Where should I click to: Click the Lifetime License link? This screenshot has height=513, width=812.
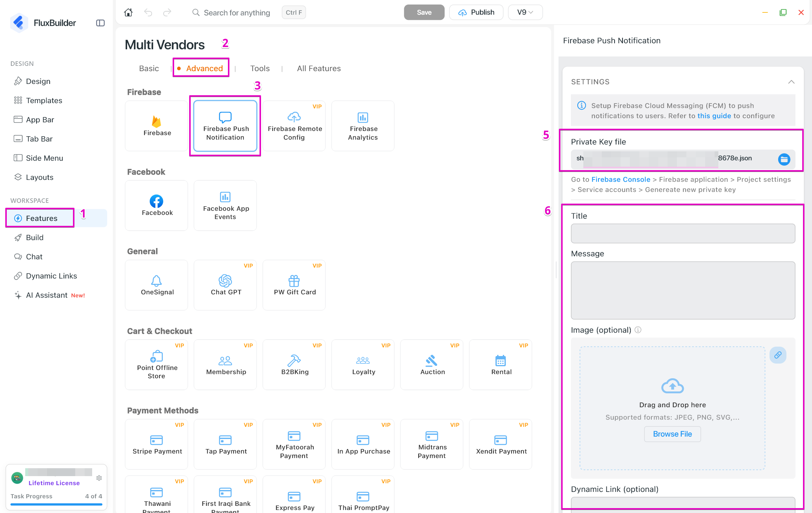54,483
